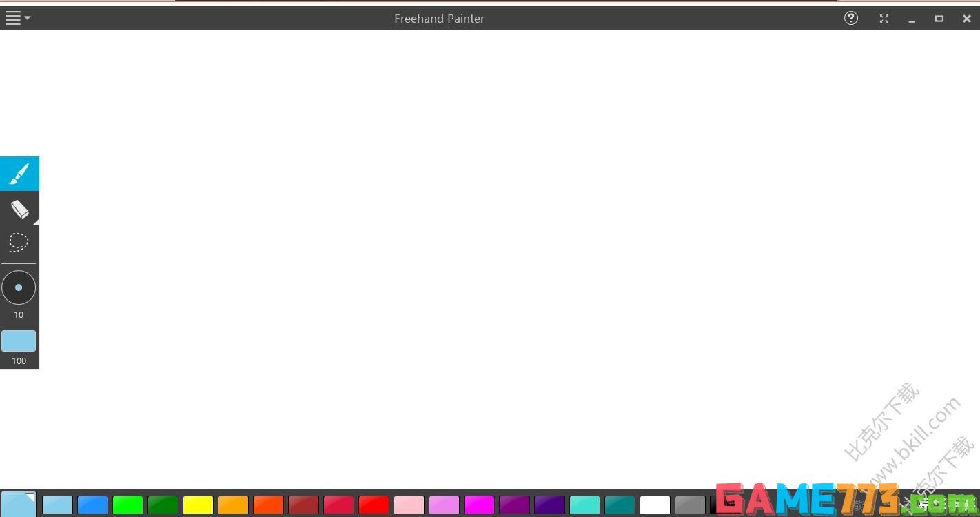This screenshot has width=980, height=517.
Task: Pick the crimson swatch
Action: [x=338, y=505]
